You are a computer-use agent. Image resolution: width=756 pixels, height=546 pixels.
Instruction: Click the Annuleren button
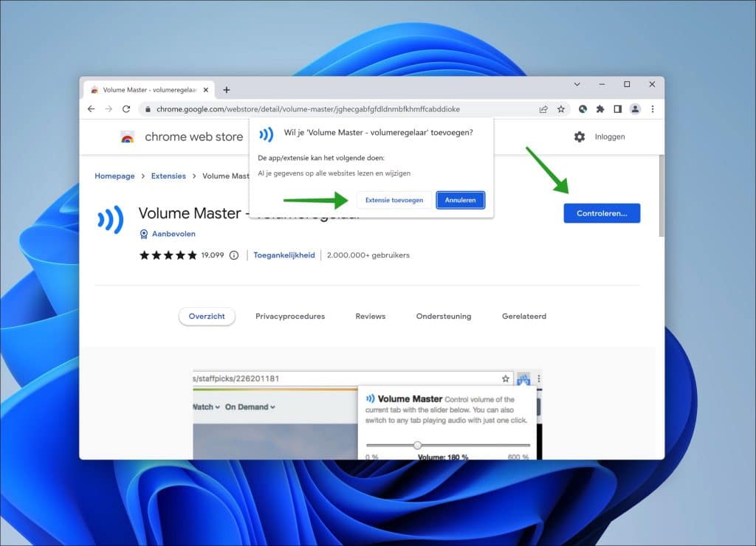[x=460, y=199]
